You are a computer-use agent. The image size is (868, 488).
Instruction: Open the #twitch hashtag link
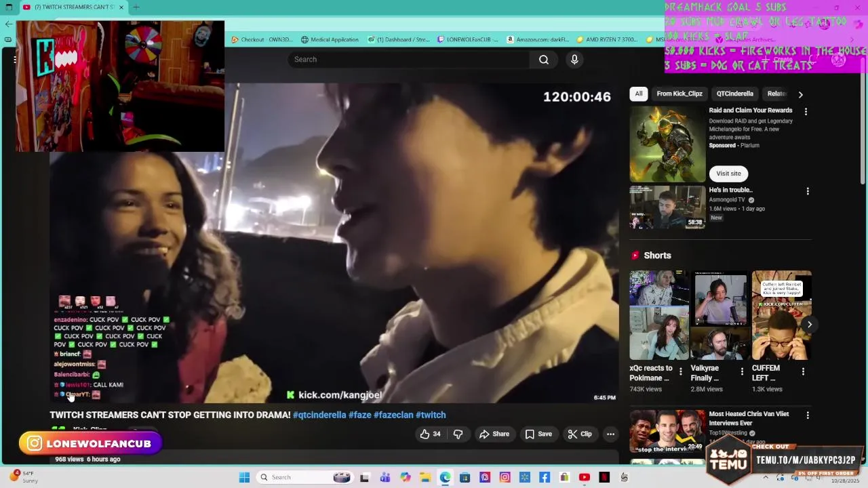pyautogui.click(x=431, y=415)
